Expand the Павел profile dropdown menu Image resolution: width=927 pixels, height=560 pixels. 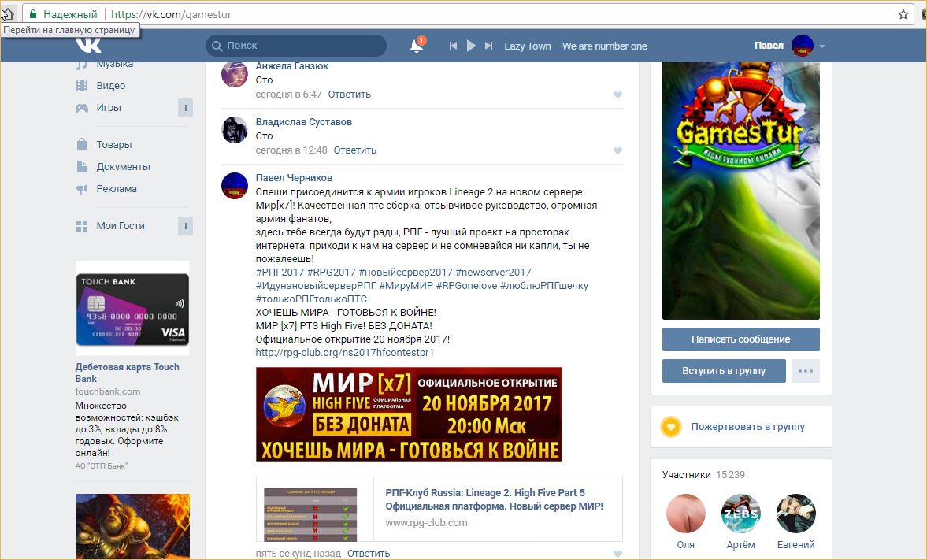[821, 46]
